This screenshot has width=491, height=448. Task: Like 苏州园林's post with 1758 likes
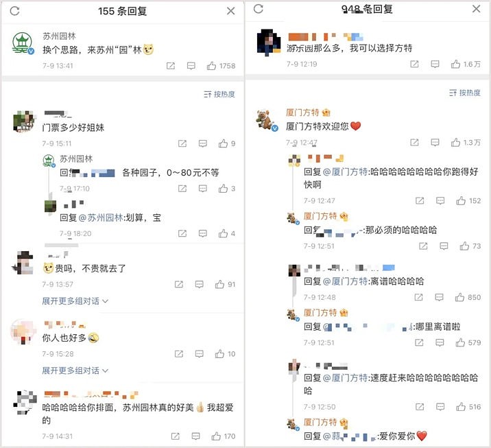click(x=211, y=66)
